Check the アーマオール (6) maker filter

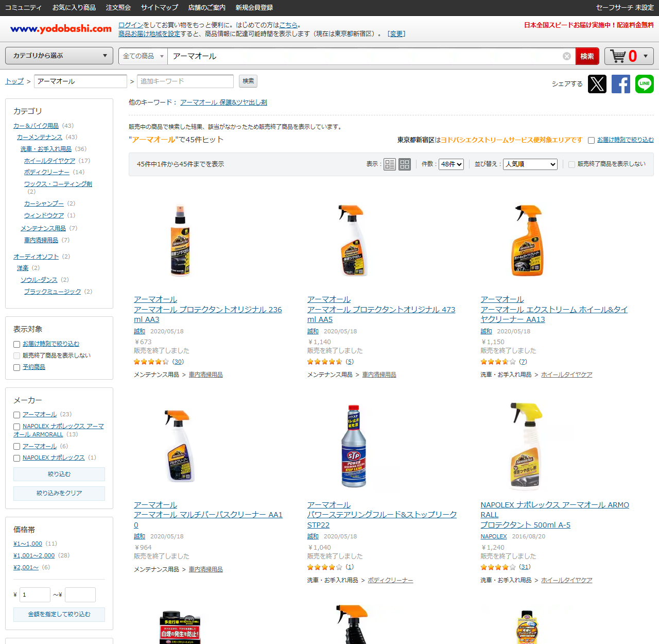coord(17,447)
